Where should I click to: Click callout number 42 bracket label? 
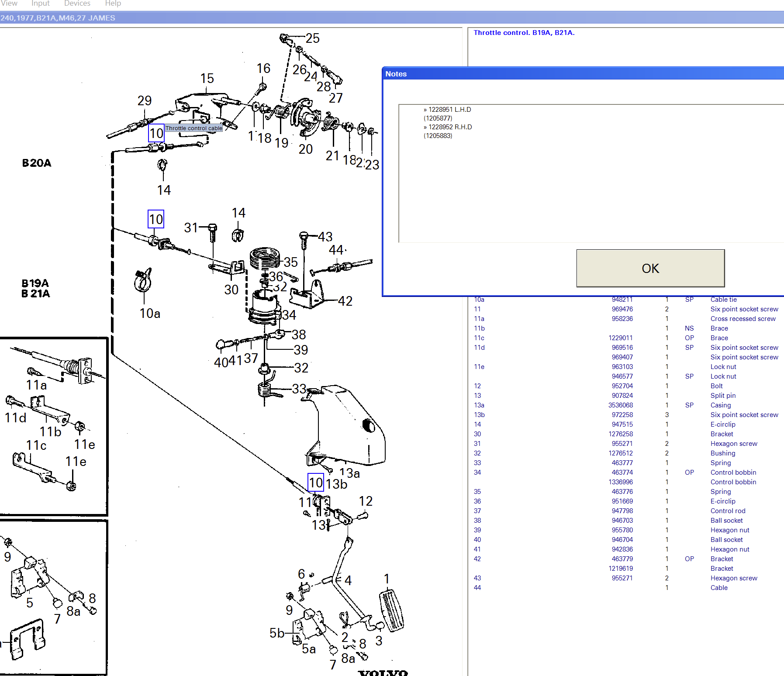coord(345,301)
